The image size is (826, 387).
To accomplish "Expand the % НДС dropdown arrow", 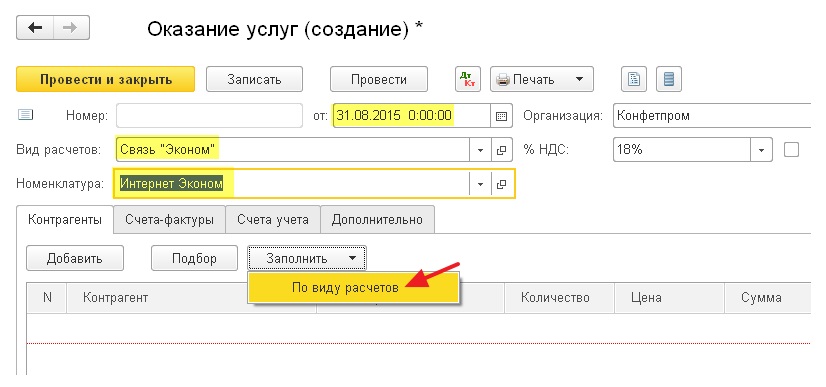I will 761,150.
